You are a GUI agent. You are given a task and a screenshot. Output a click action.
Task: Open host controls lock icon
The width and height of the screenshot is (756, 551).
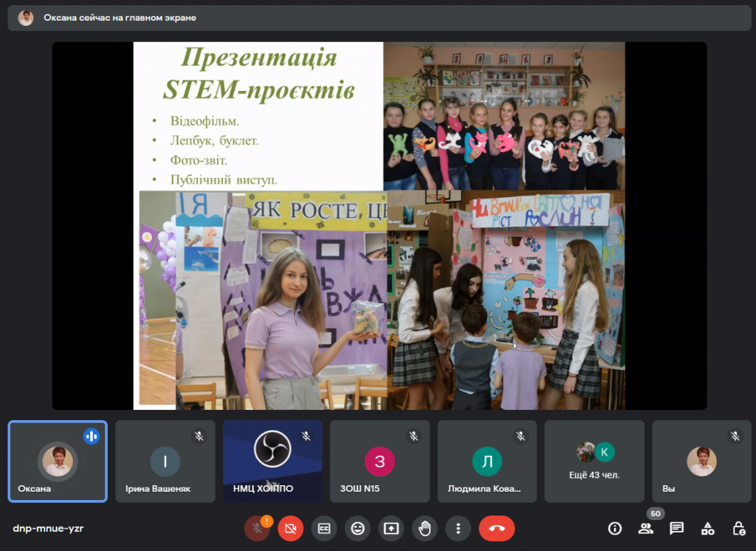738,529
